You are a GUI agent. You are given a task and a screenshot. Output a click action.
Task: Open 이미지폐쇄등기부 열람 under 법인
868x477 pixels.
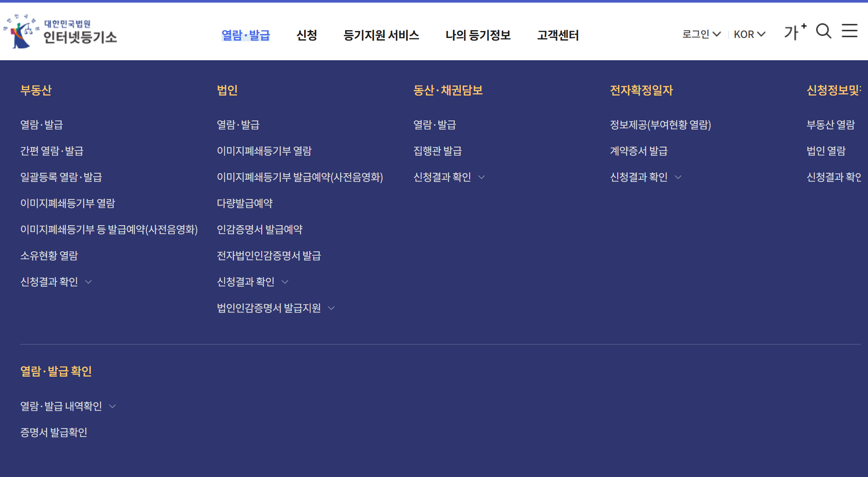coord(264,151)
